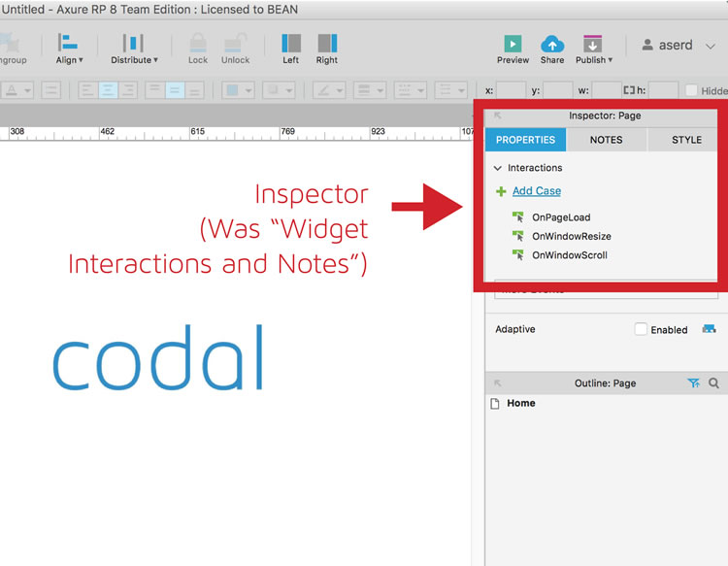Switch to the Notes tab

[x=606, y=140]
